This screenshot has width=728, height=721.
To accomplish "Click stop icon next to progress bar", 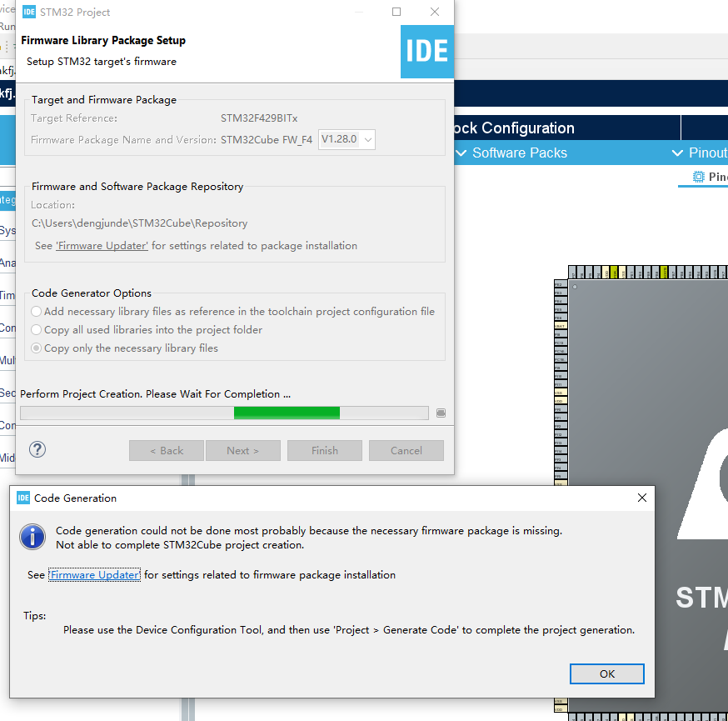I will click(441, 413).
